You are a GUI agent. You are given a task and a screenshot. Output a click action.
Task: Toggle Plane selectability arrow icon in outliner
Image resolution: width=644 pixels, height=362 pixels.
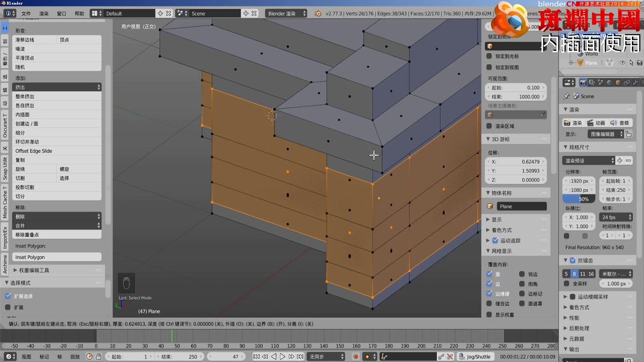[632, 63]
